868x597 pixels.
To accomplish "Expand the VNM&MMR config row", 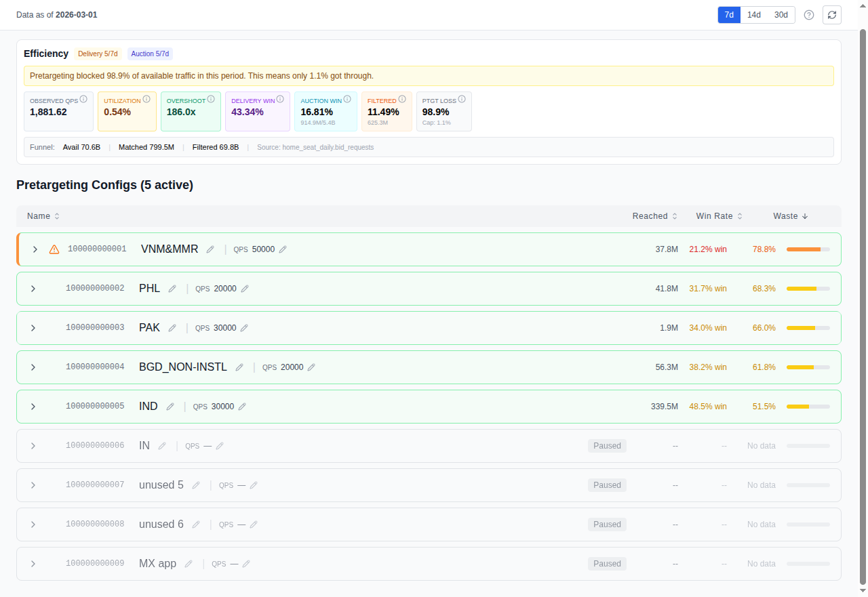I will pos(35,249).
